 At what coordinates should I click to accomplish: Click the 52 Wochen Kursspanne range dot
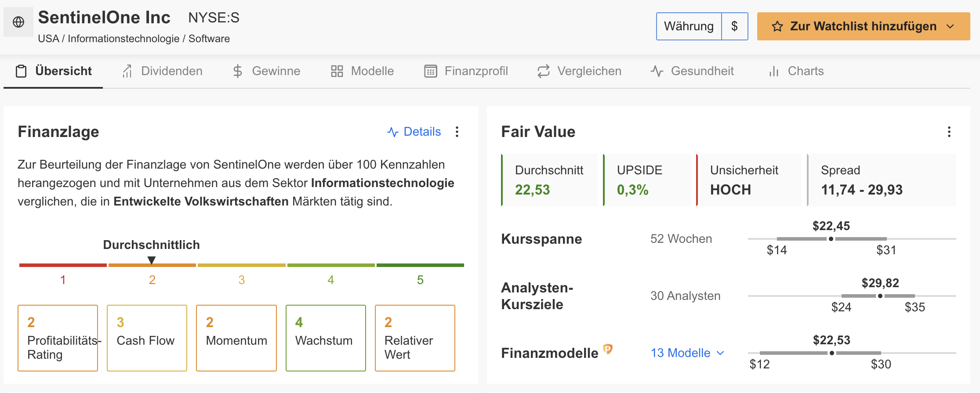[x=831, y=239]
